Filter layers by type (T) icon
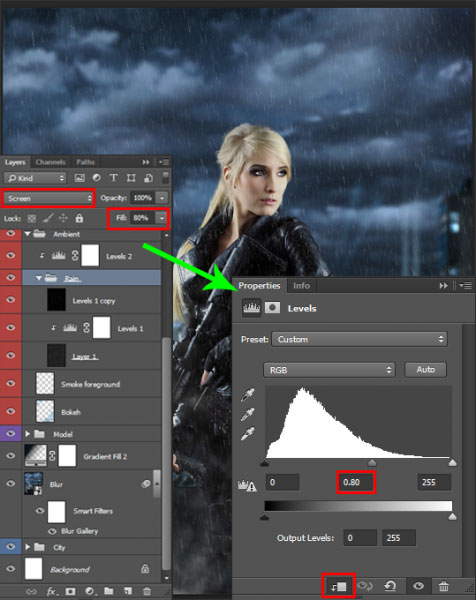476x600 pixels. [x=114, y=178]
